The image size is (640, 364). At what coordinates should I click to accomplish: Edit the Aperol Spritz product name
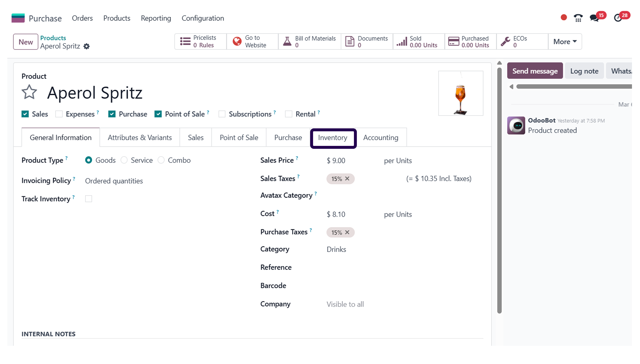(95, 93)
